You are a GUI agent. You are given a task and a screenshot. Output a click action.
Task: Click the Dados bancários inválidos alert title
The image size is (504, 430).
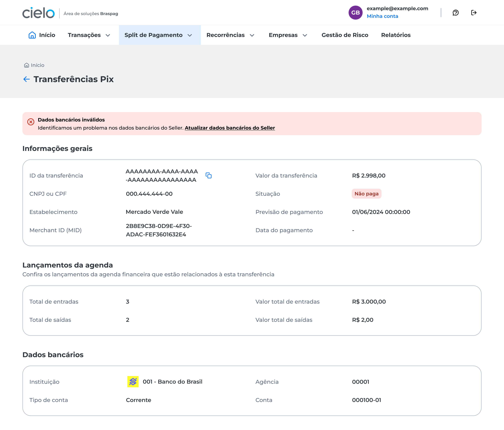click(x=71, y=120)
